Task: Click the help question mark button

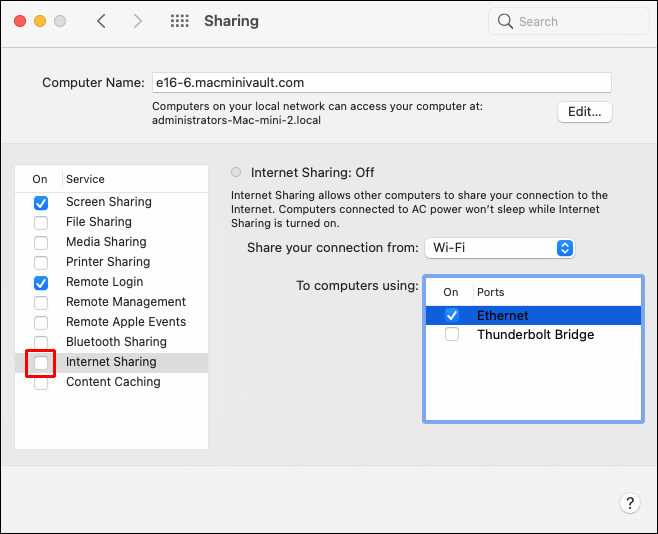Action: click(629, 503)
